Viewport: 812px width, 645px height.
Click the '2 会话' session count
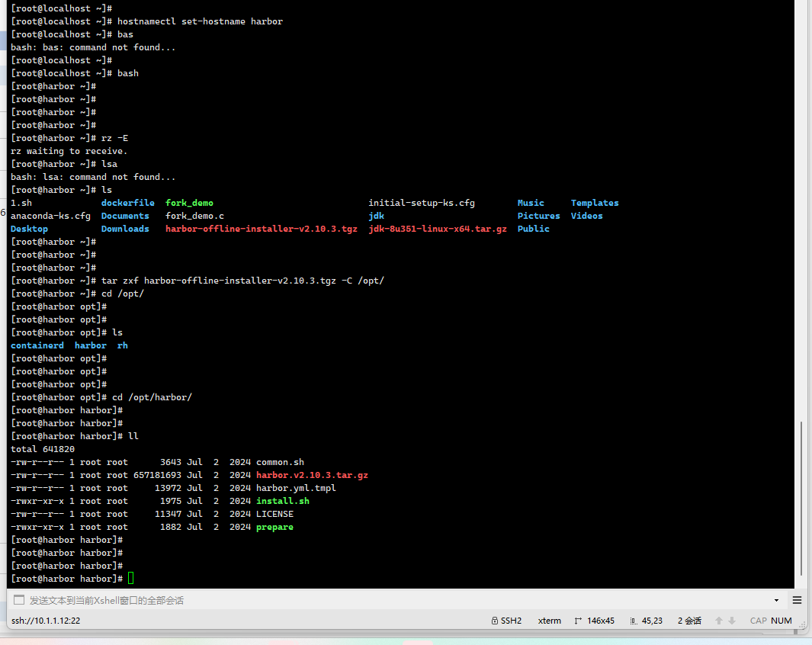point(689,621)
